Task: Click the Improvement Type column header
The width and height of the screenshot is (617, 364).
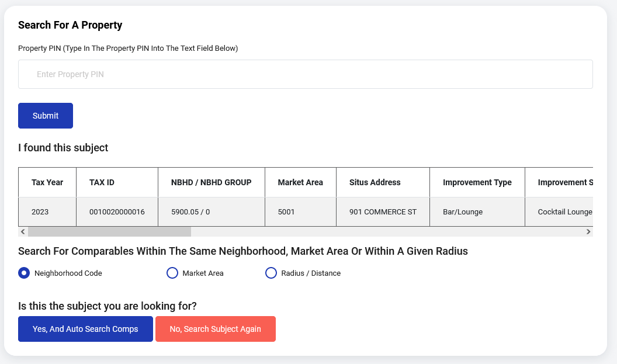Action: [477, 182]
